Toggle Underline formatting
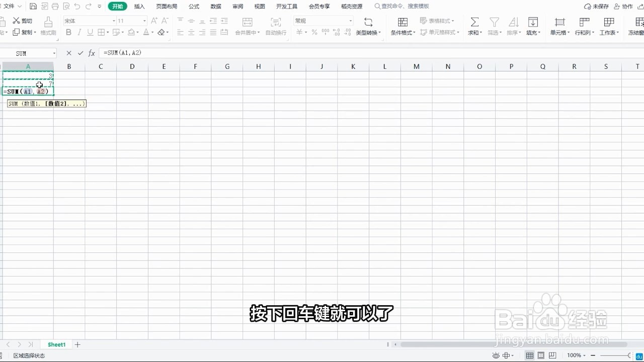Viewport: 644px width, 362px height. (90, 32)
